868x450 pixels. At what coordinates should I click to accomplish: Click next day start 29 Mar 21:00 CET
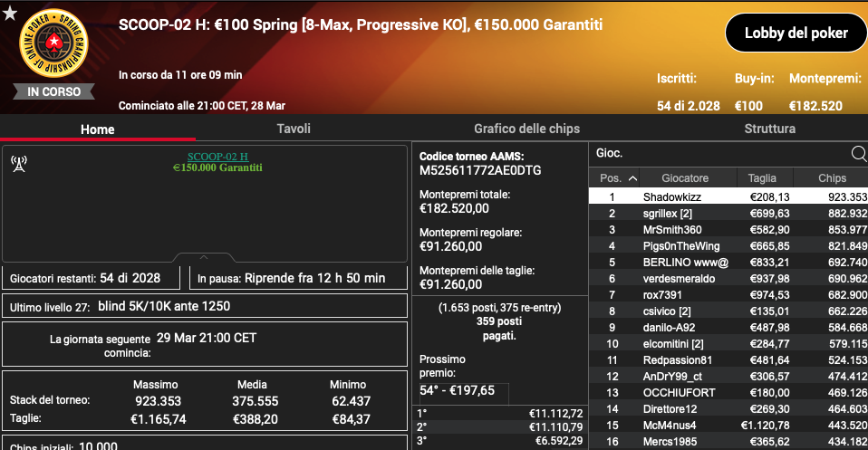(206, 338)
